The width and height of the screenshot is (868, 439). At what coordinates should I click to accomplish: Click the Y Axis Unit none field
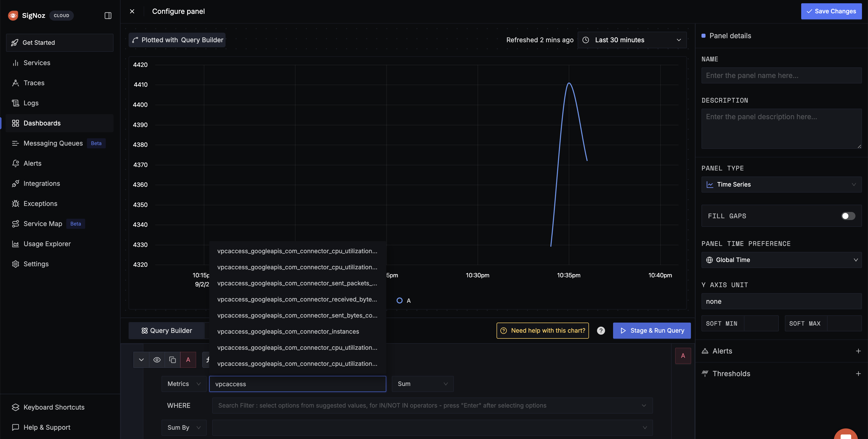[781, 301]
